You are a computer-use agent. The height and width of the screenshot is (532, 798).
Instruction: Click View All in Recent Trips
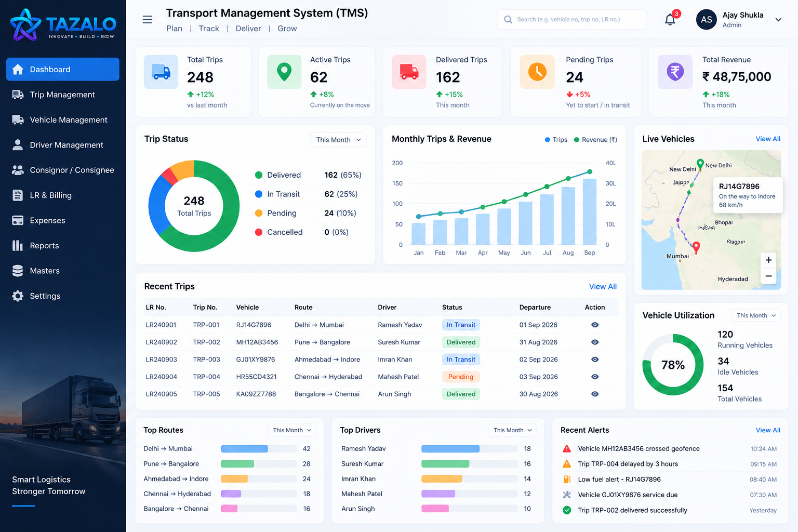point(603,287)
